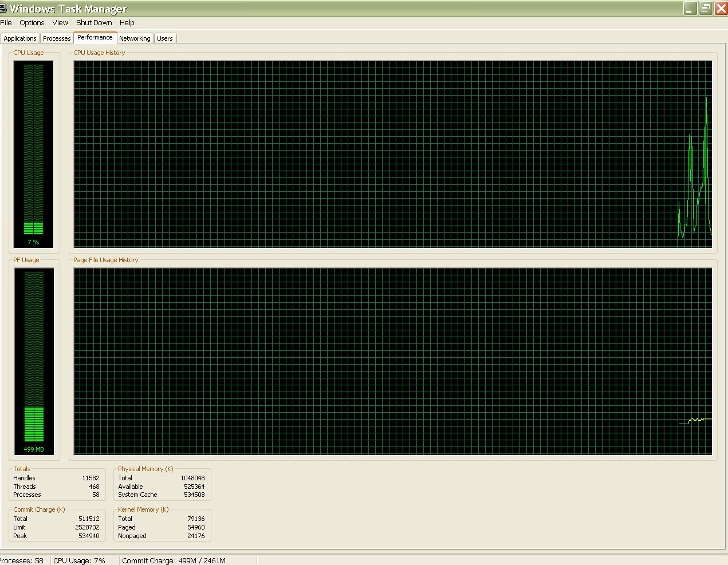
Task: Click Kernel Memory Paged value 54960
Action: (196, 527)
